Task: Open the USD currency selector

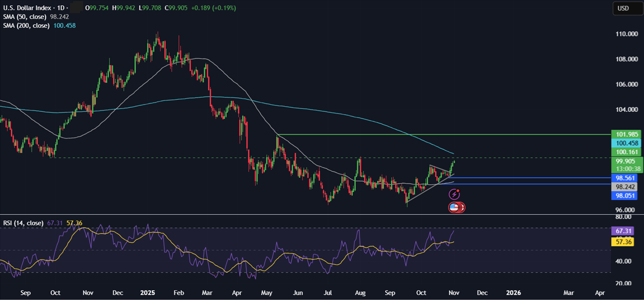Action: click(x=623, y=8)
